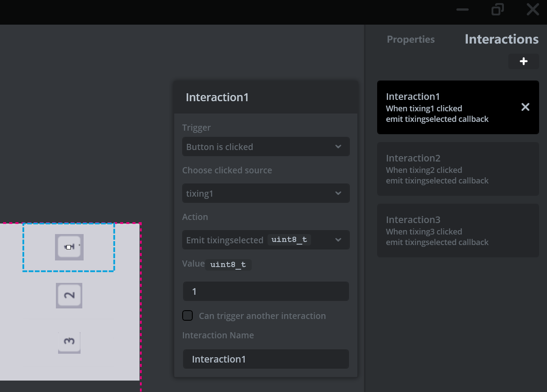Viewport: 547px width, 392px height.
Task: Open the Trigger dropdown
Action: coord(266,147)
